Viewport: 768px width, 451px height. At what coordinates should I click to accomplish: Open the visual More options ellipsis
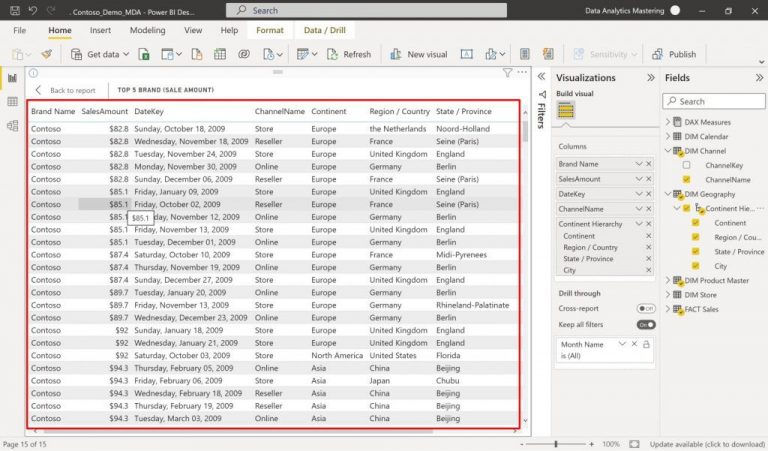pyautogui.click(x=522, y=72)
